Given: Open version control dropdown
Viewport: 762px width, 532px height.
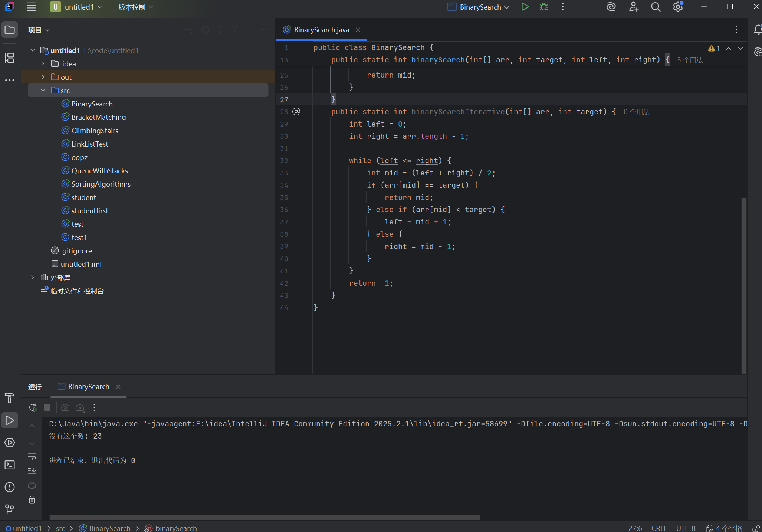Looking at the screenshot, I should (136, 7).
